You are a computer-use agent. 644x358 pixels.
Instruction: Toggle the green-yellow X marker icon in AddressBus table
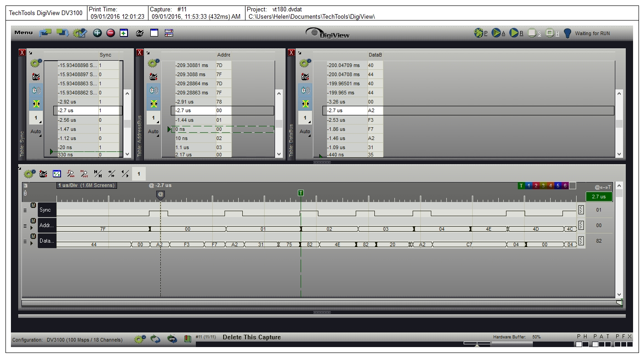tap(153, 104)
